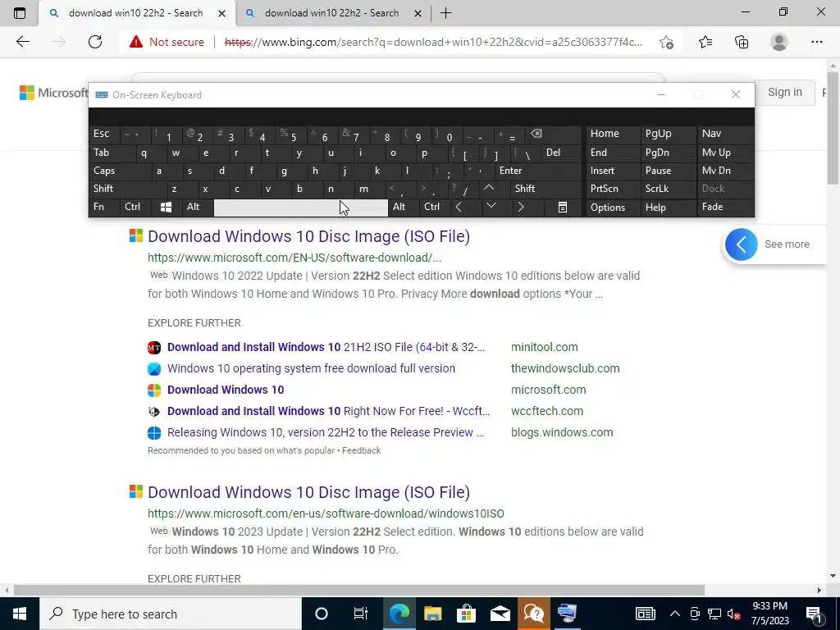This screenshot has width=840, height=630.
Task: Open Edge Settings and more ellipsis menu
Action: (816, 42)
